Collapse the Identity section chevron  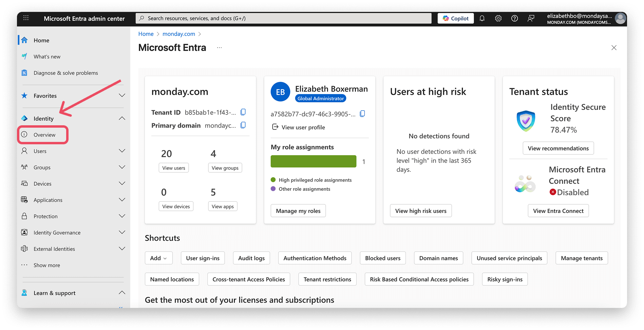pos(122,118)
